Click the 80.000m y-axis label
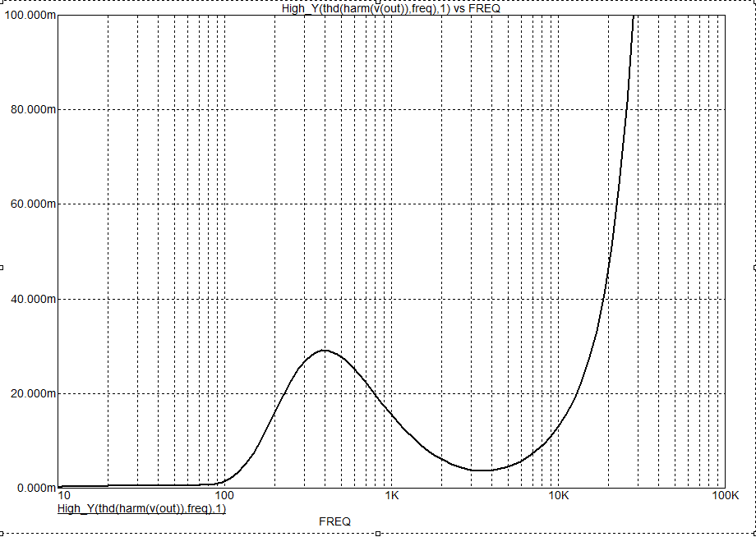Image resolution: width=756 pixels, height=537 pixels. click(33, 110)
